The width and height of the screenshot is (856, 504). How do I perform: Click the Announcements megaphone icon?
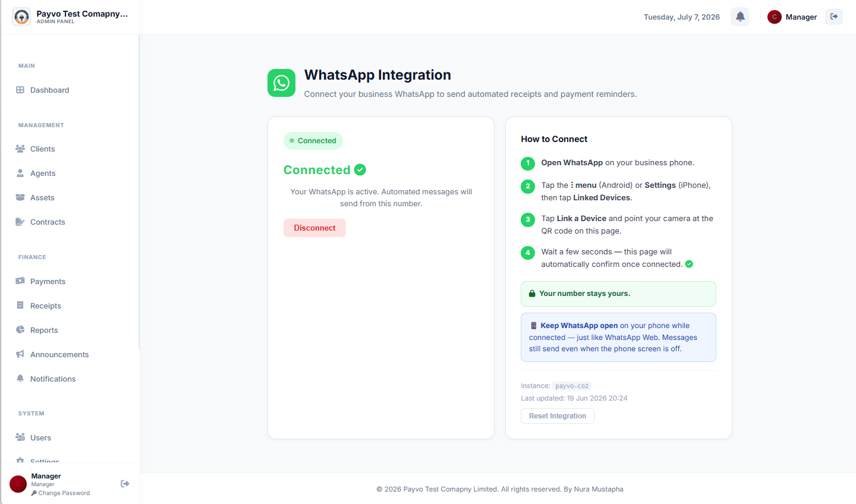20,354
